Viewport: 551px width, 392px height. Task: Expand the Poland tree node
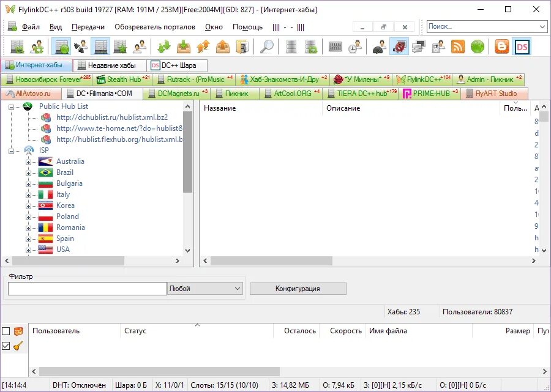[28, 217]
